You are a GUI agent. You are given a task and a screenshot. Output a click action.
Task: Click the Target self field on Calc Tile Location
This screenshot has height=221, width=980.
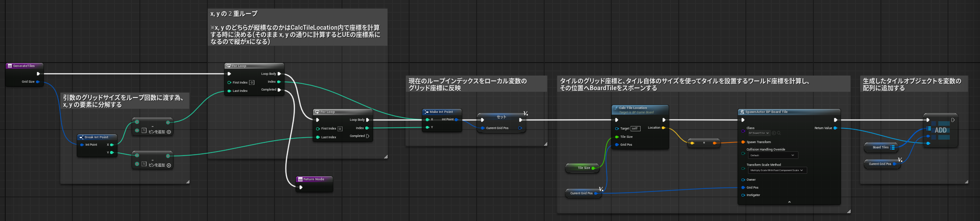tap(635, 129)
